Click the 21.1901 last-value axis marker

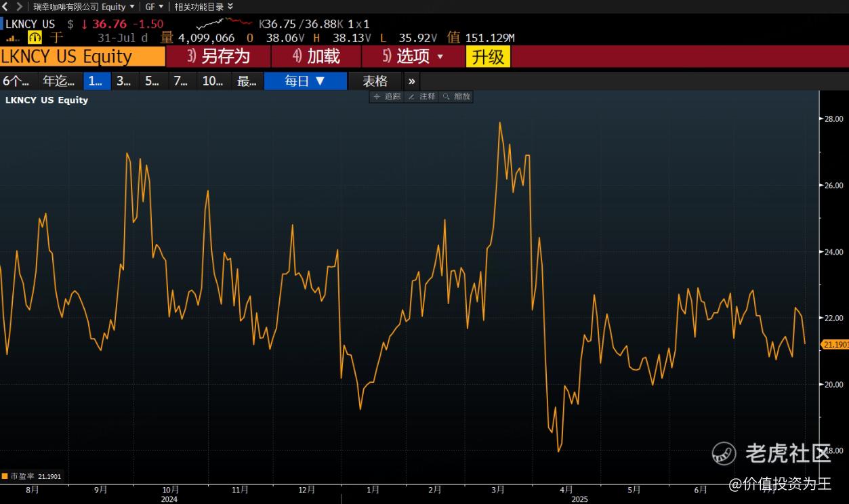pyautogui.click(x=835, y=345)
